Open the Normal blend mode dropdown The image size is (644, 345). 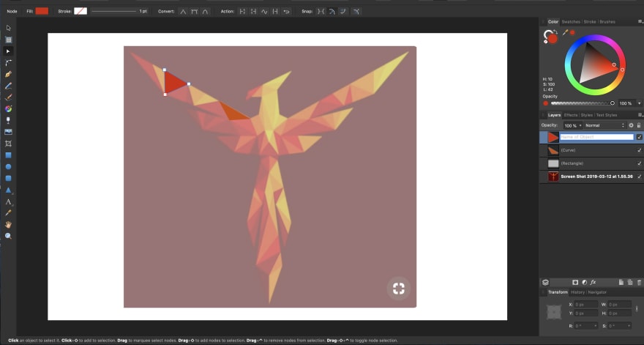(x=604, y=125)
